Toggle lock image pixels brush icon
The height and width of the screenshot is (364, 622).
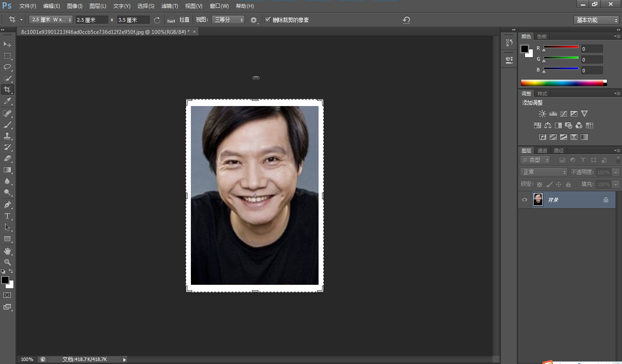[x=549, y=184]
